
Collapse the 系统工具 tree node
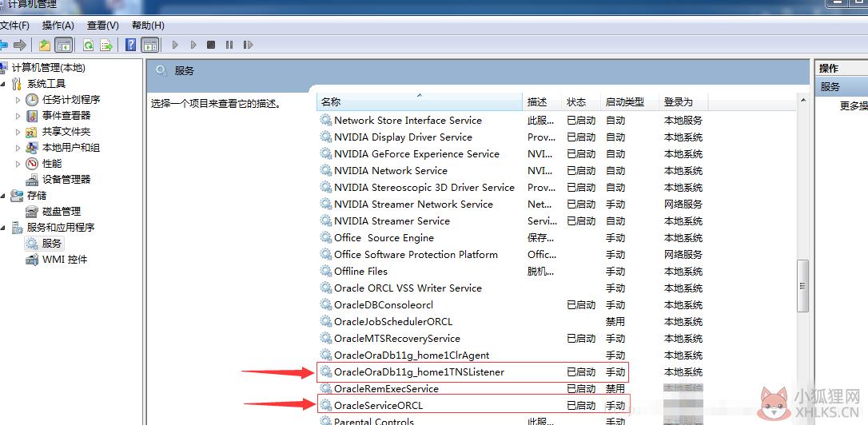click(3, 84)
